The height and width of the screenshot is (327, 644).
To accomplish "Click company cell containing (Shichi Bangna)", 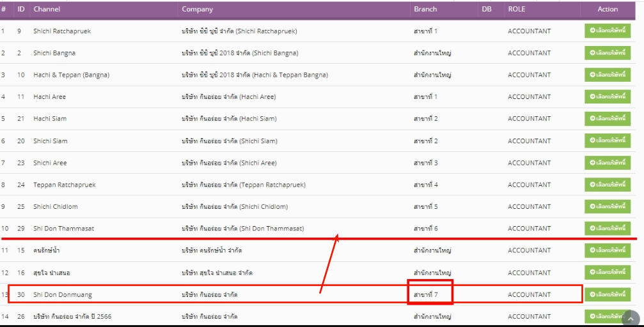I will coord(240,53).
